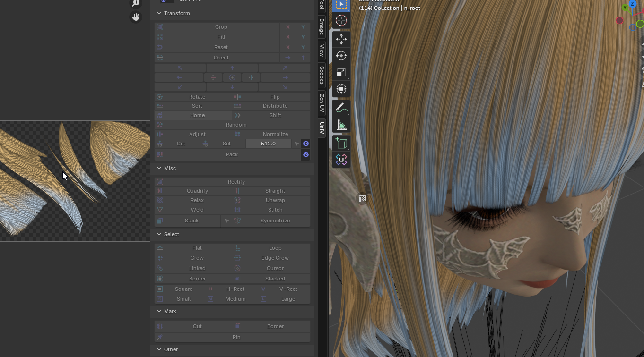Click the Add Cube tool icon
This screenshot has height=357, width=644.
[341, 144]
